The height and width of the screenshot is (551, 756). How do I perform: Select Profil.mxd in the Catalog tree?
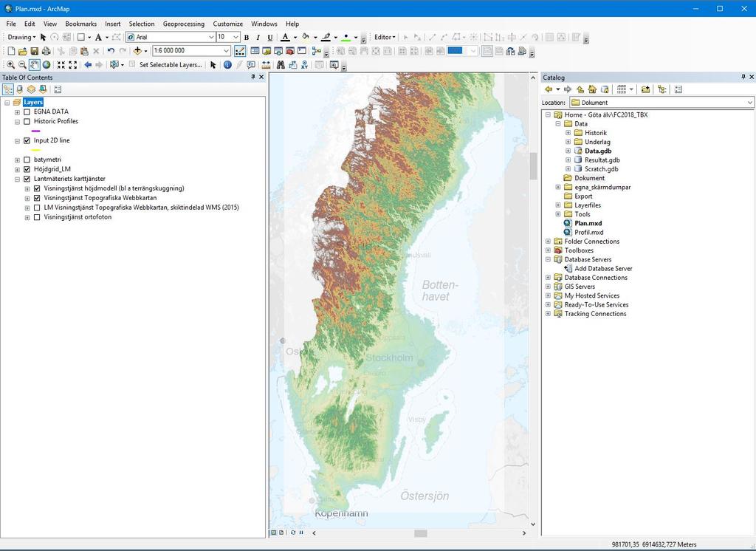(588, 232)
